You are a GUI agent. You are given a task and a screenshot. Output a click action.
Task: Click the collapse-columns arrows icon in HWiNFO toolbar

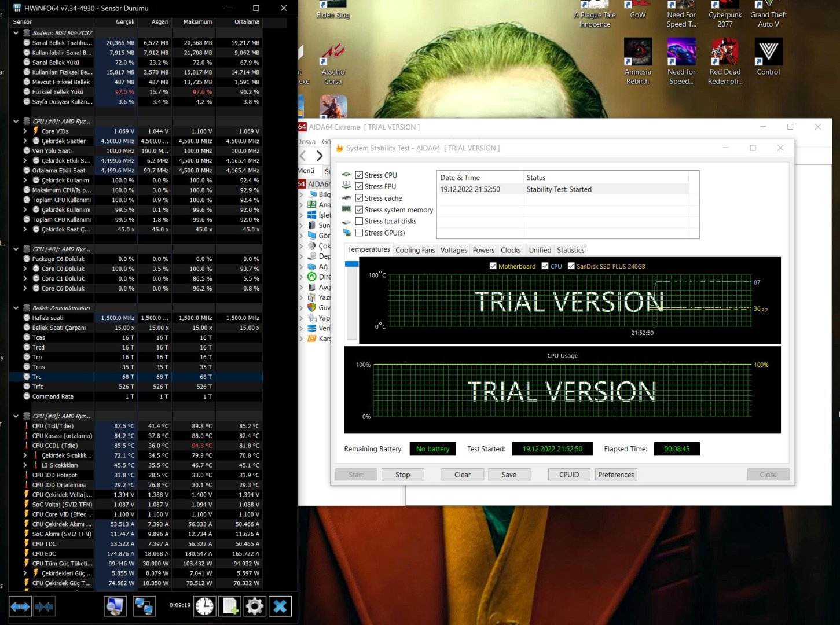45,606
